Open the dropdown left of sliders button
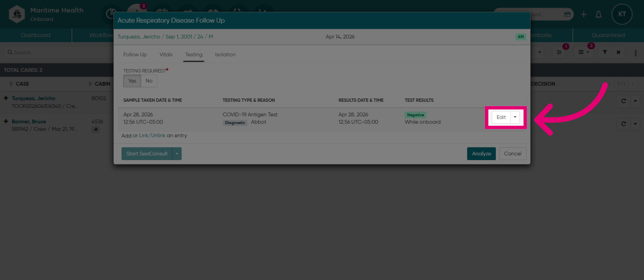Image resolution: width=644 pixels, height=280 pixels. click(539, 52)
